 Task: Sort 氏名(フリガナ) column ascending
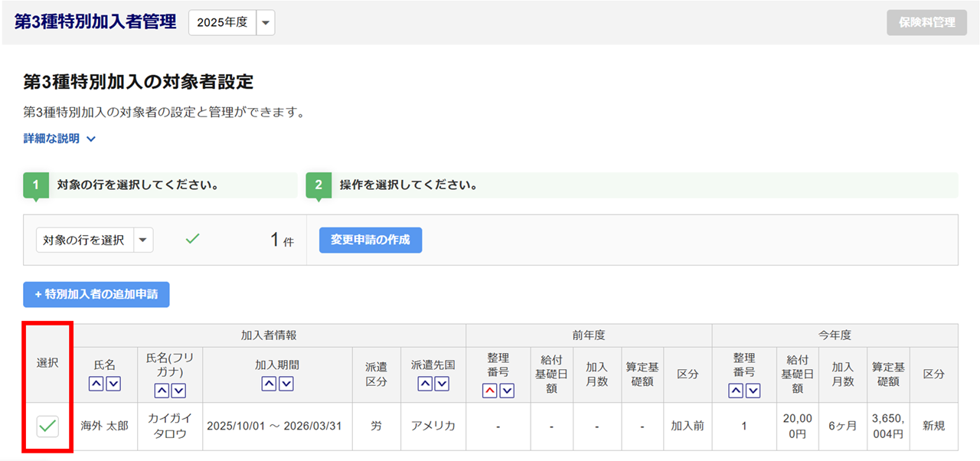tap(162, 391)
